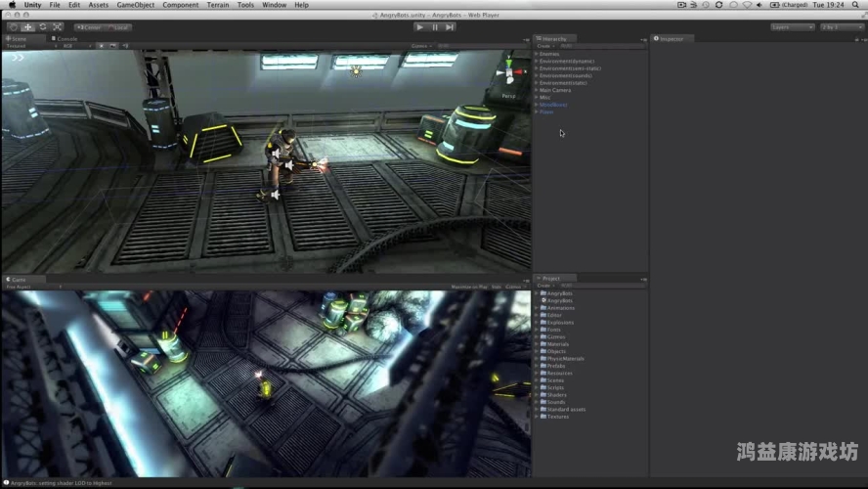Viewport: 868px width, 489px height.
Task: Toggle pivot mode Center button
Action: pos(90,27)
